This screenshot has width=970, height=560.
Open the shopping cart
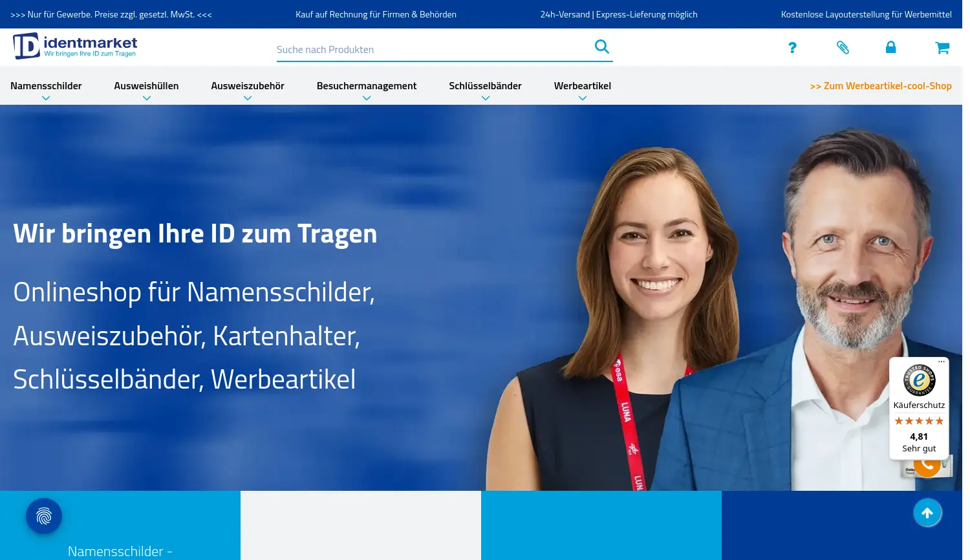click(x=942, y=47)
